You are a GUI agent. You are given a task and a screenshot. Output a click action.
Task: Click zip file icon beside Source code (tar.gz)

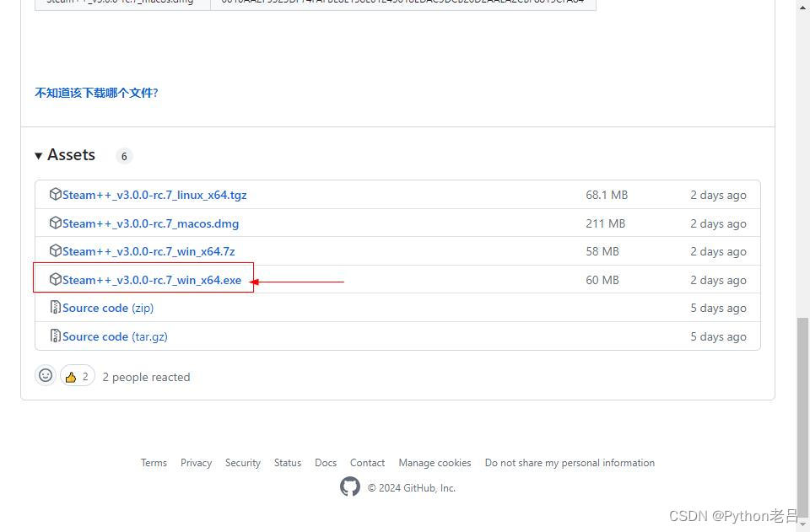coord(56,336)
